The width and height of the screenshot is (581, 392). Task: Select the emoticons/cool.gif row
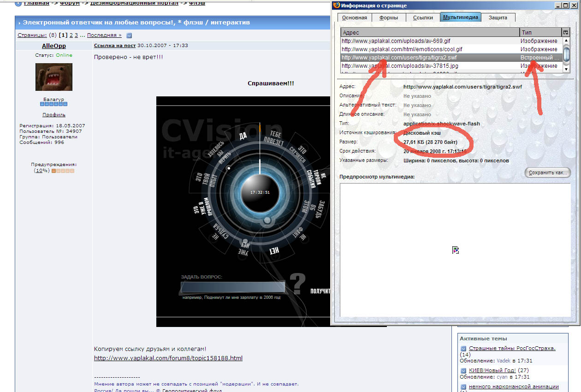(451, 49)
